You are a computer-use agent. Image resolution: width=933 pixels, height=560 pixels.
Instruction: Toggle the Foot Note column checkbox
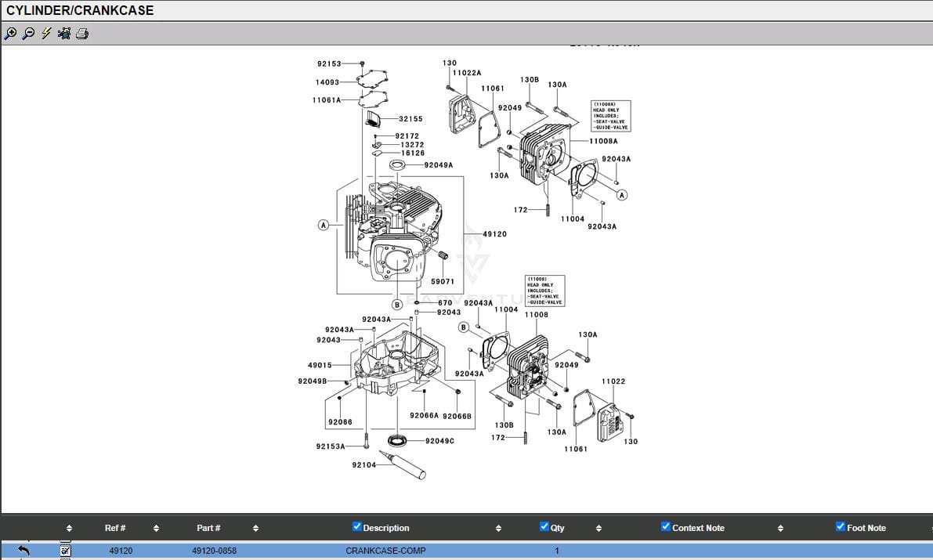(x=841, y=526)
